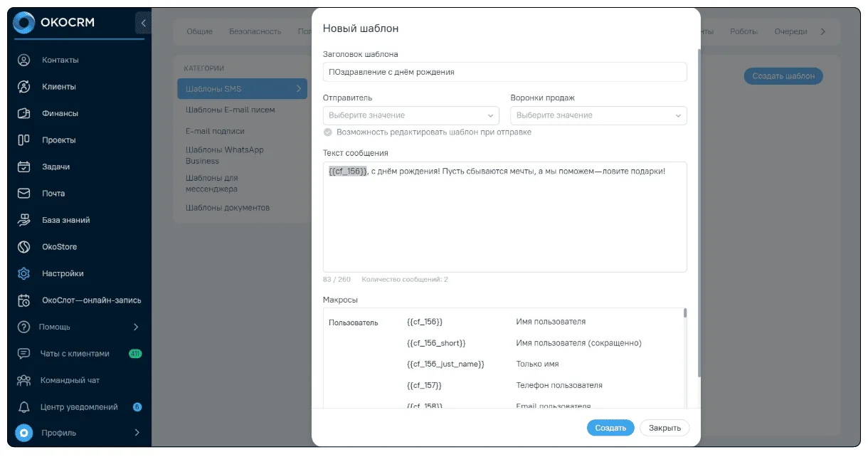This screenshot has width=868, height=457.
Task: Open the Центр уведомлений bell icon
Action: pyautogui.click(x=23, y=407)
